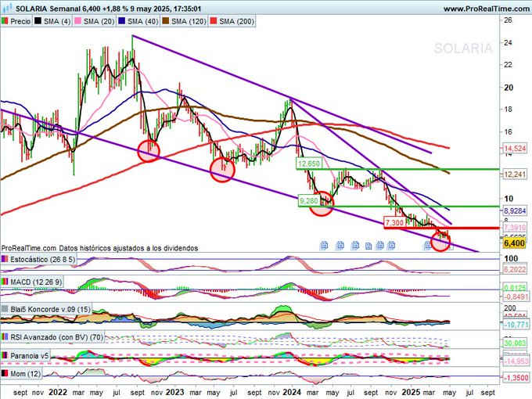This screenshot has height=399, width=532.
Task: Click the 9,280 green support level label
Action: 309,201
